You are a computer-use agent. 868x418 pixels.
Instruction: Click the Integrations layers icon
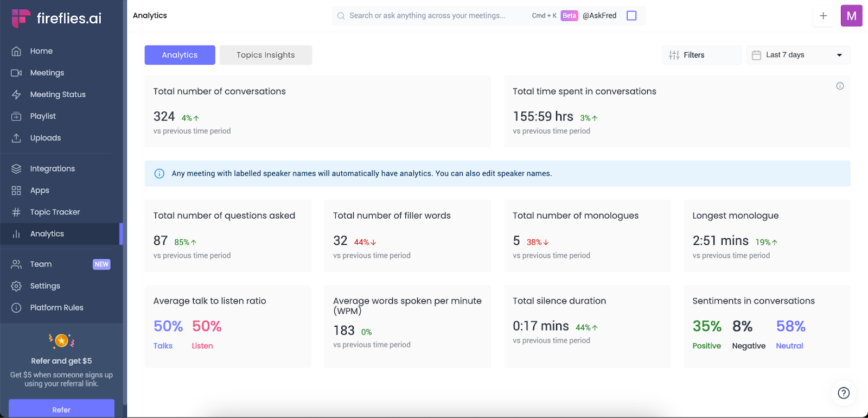(x=16, y=169)
